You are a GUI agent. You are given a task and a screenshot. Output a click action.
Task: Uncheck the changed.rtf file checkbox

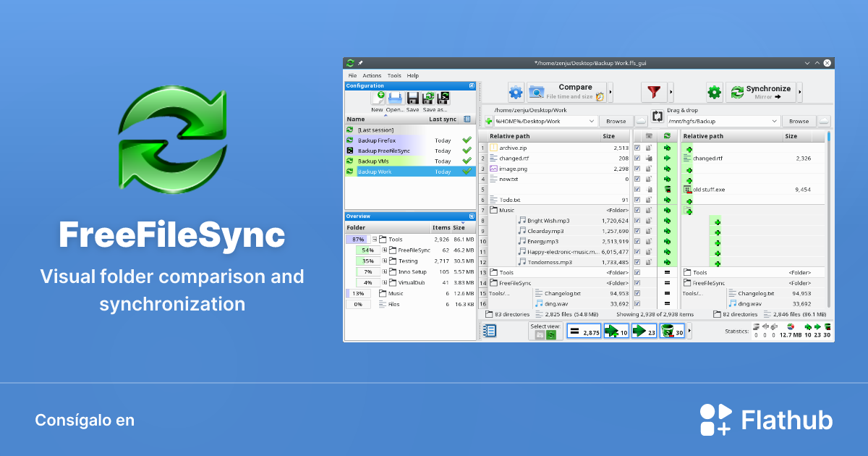638,158
